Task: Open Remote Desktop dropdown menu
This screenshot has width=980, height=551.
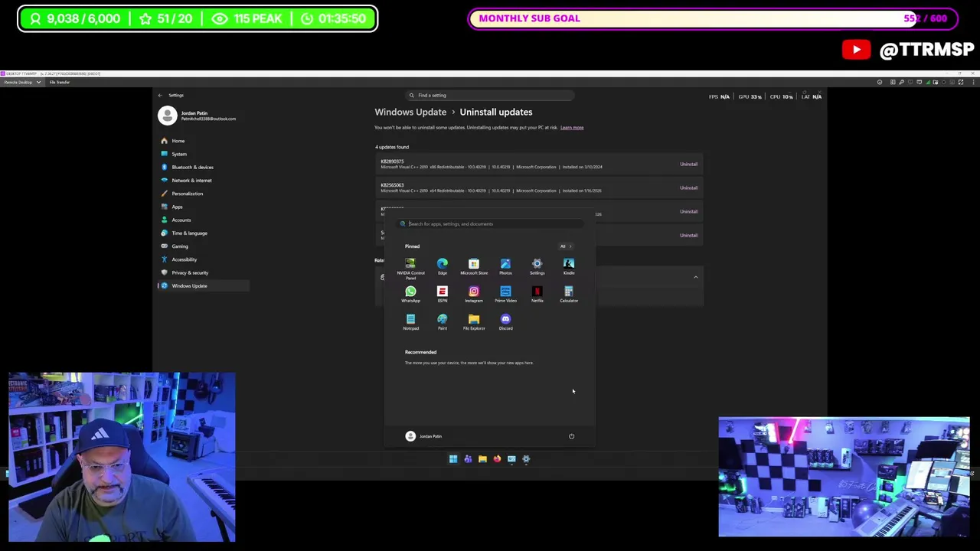Action: [x=21, y=82]
